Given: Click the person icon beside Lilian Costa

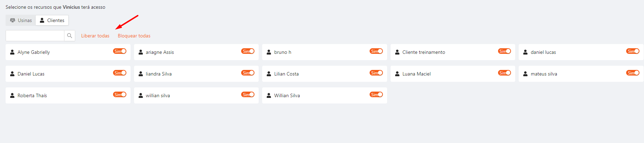Looking at the screenshot, I should tap(269, 74).
